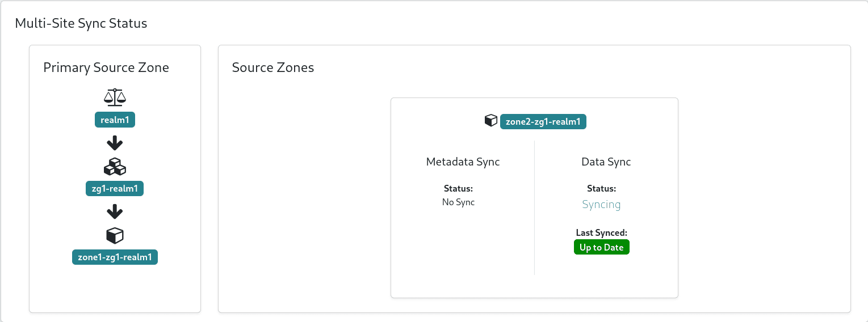The height and width of the screenshot is (322, 868).
Task: Click the green Up to Date badge
Action: (601, 248)
